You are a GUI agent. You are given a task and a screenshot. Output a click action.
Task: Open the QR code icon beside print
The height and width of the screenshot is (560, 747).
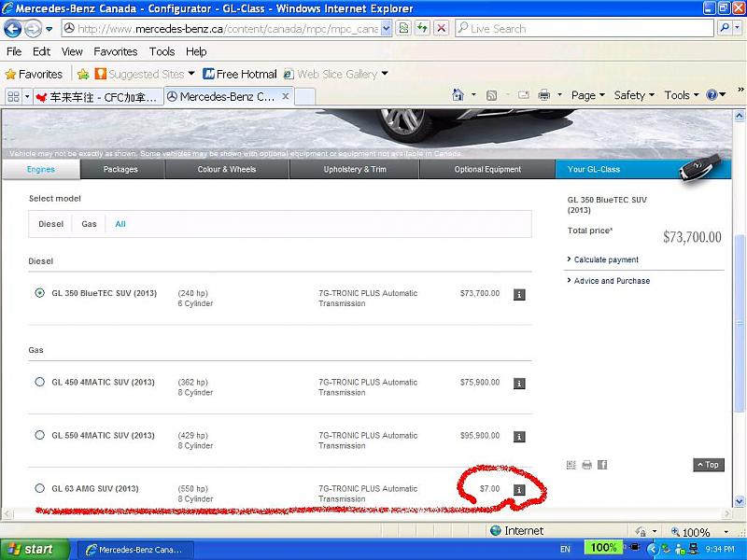pos(571,465)
